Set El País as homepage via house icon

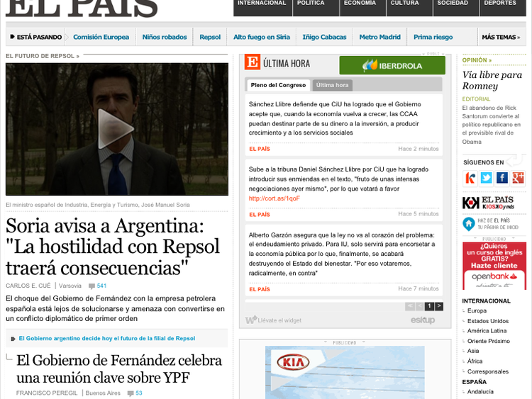click(x=469, y=224)
